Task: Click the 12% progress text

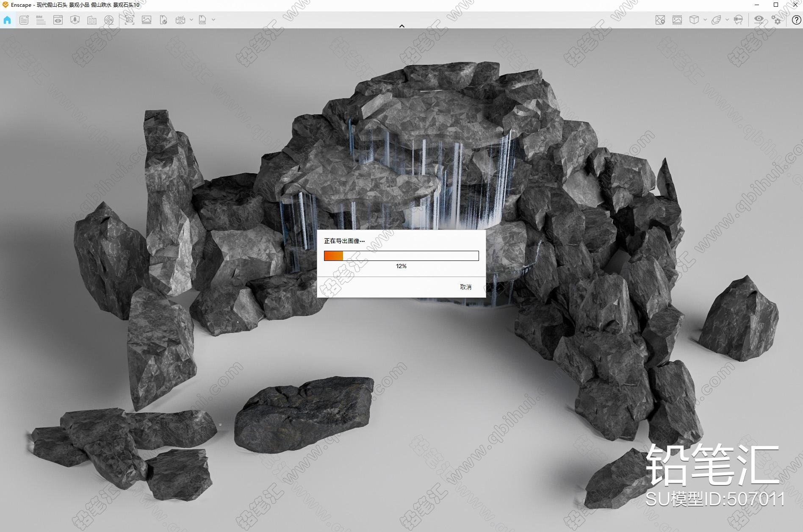Action: [x=401, y=266]
